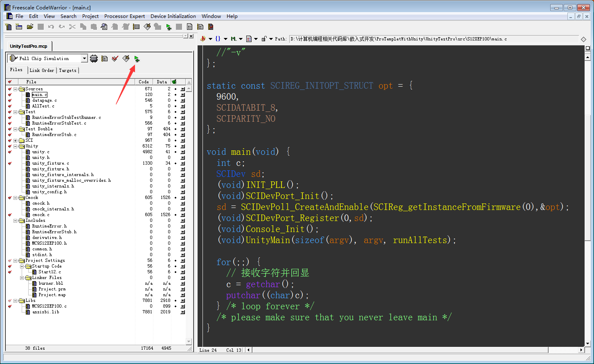594x364 pixels.
Task: Close the project panel with the X button
Action: tap(191, 36)
